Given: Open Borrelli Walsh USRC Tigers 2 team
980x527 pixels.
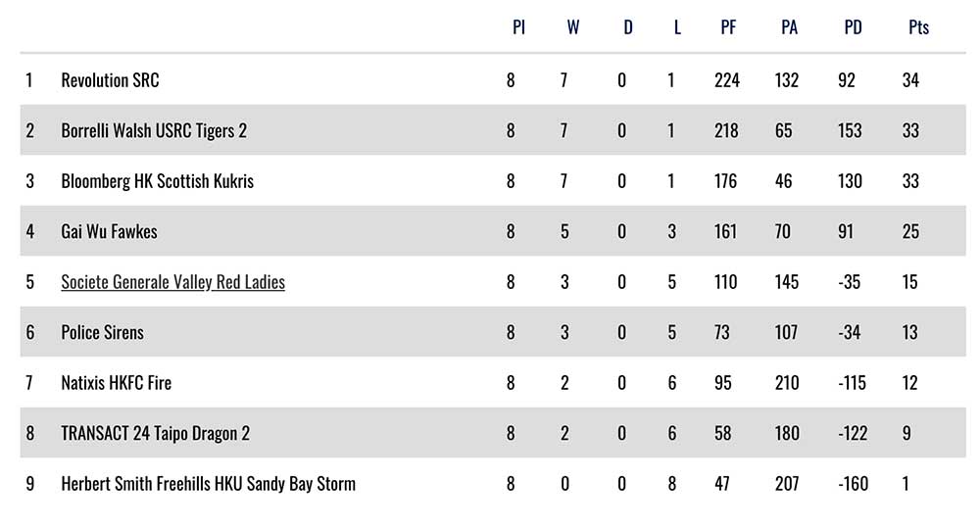Looking at the screenshot, I should [x=154, y=130].
